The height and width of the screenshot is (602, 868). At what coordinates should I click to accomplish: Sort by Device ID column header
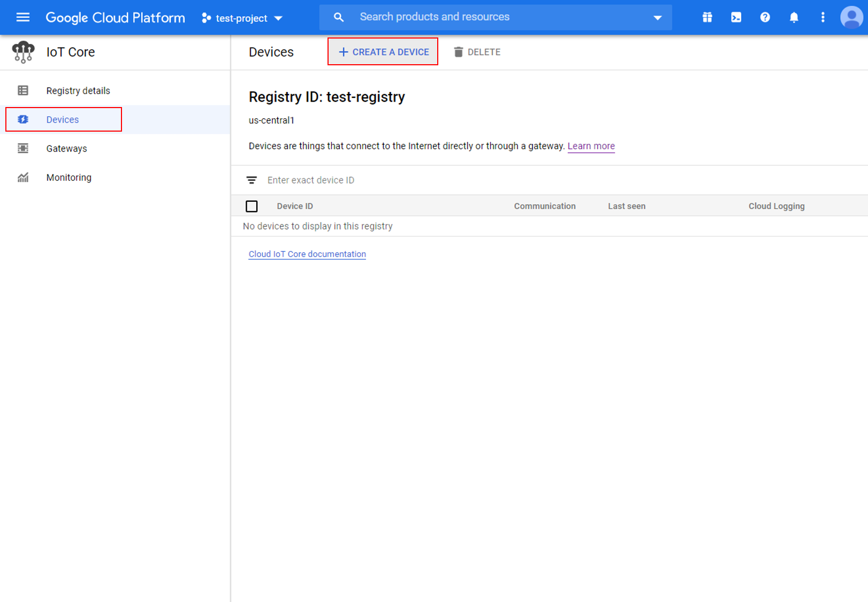[x=295, y=206]
